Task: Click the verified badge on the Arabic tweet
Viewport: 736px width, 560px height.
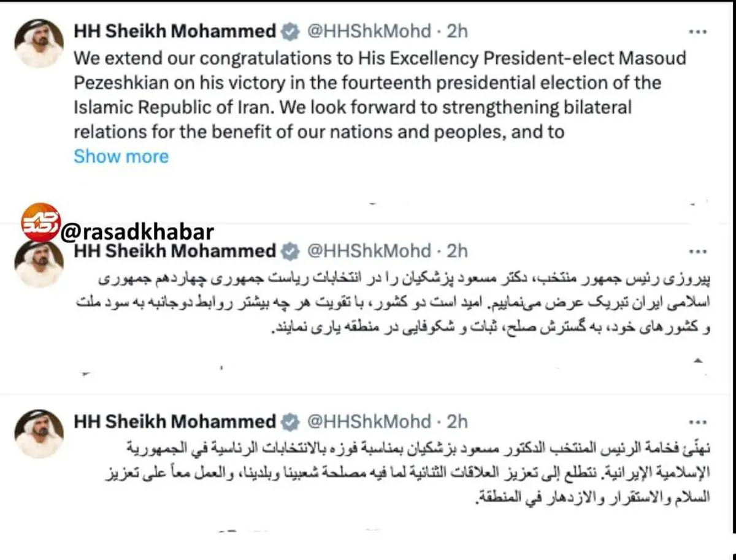Action: coord(289,421)
